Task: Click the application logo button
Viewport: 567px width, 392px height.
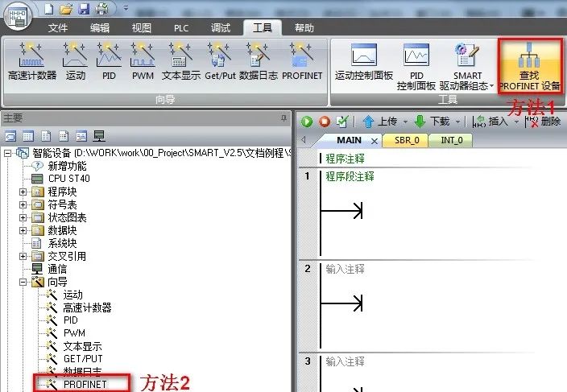Action: [x=18, y=18]
